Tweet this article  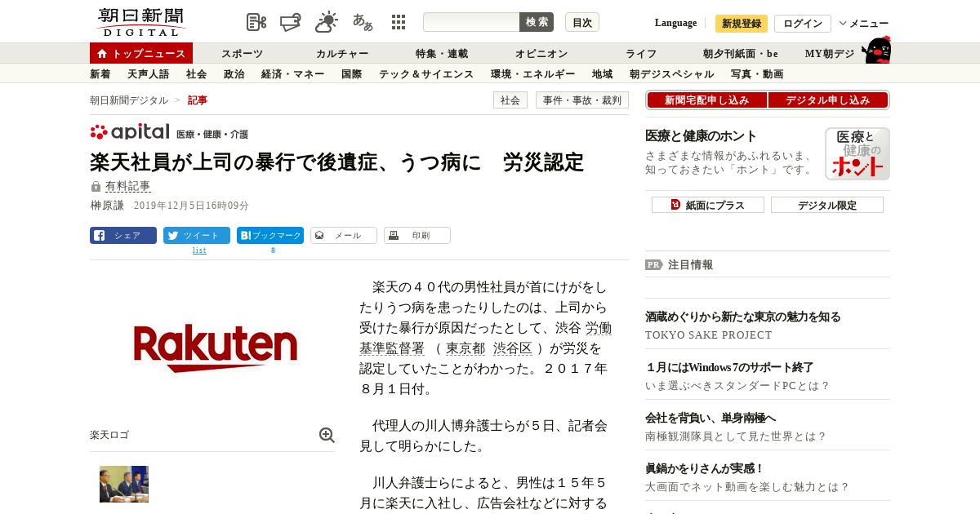197,236
